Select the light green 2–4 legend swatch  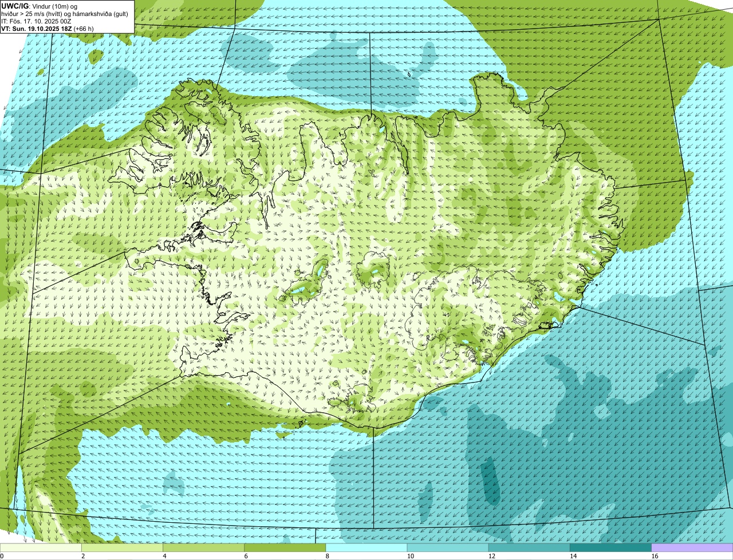coord(122,547)
